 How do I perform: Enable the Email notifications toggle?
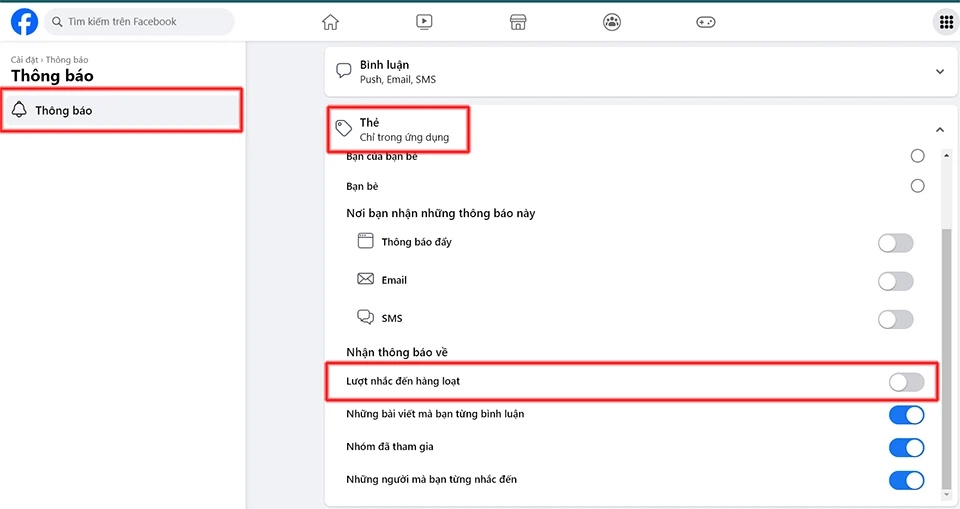[x=896, y=281]
